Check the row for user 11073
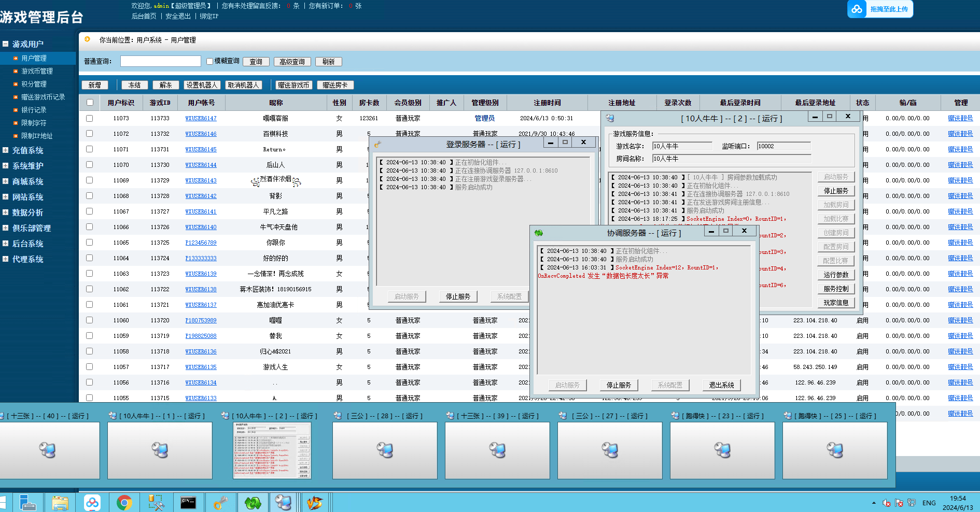 (90, 118)
